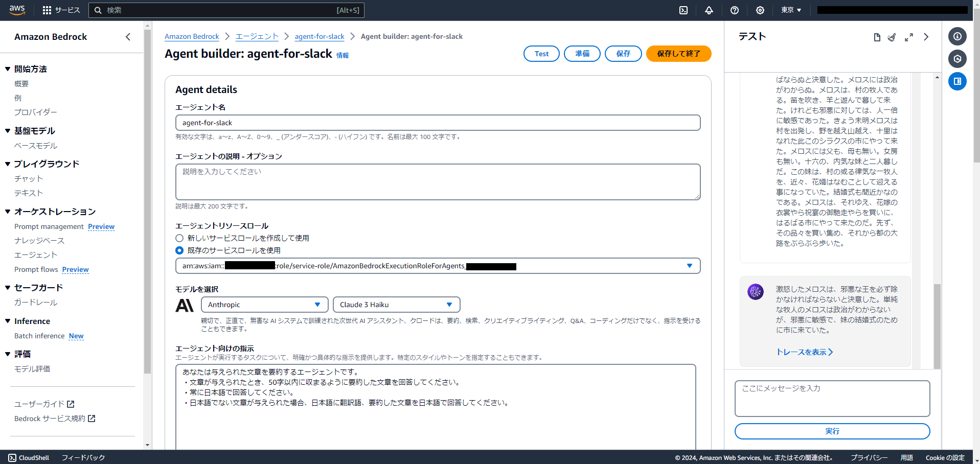The image size is (980, 464).
Task: Click the 保存 button
Action: 623,54
